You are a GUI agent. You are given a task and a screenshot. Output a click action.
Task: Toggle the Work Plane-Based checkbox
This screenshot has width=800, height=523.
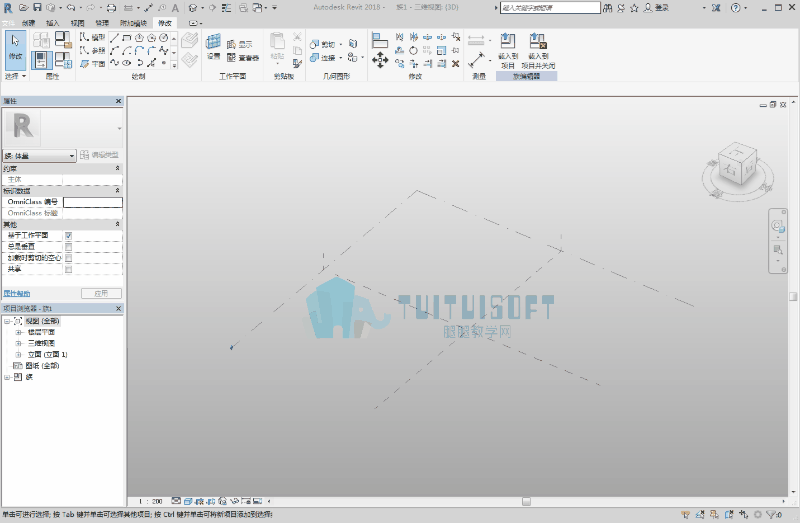68,235
